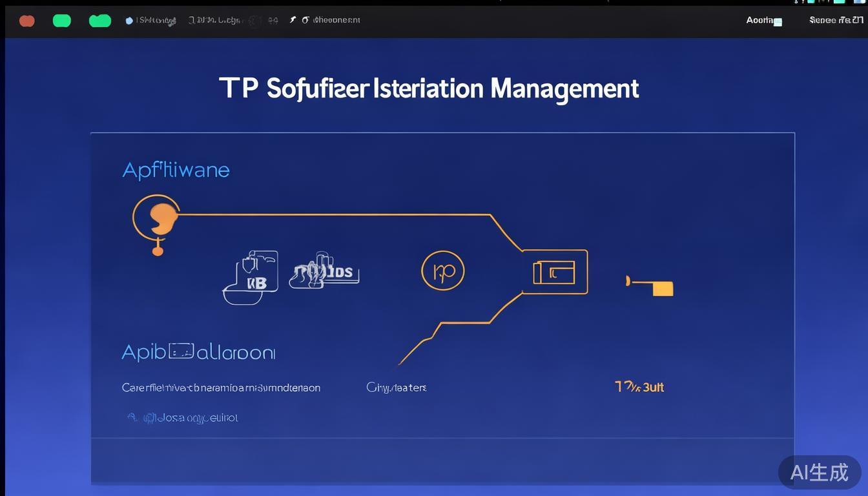Screen dimensions: 868x496
Task: Click the orange "3ult" value label
Action: pyautogui.click(x=639, y=387)
